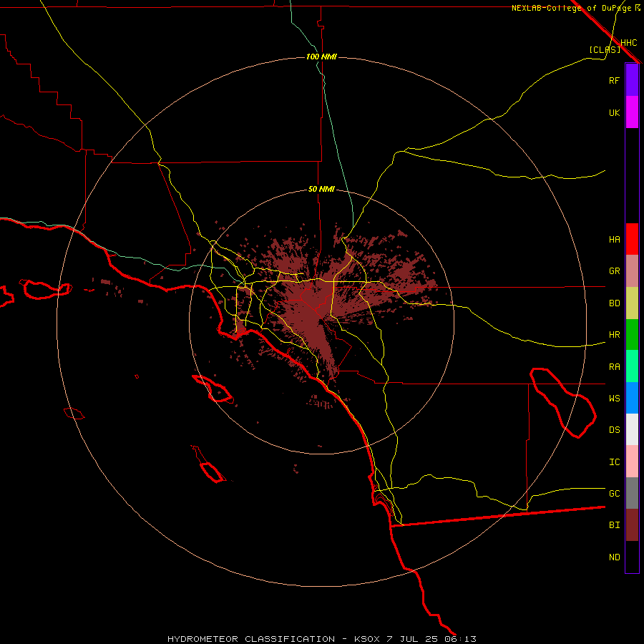Click the GR legend label
This screenshot has width=644, height=644.
coord(614,271)
